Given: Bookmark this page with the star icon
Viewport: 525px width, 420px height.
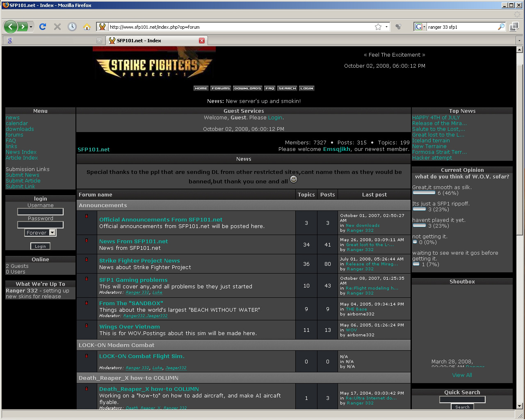Looking at the screenshot, I should [x=378, y=27].
